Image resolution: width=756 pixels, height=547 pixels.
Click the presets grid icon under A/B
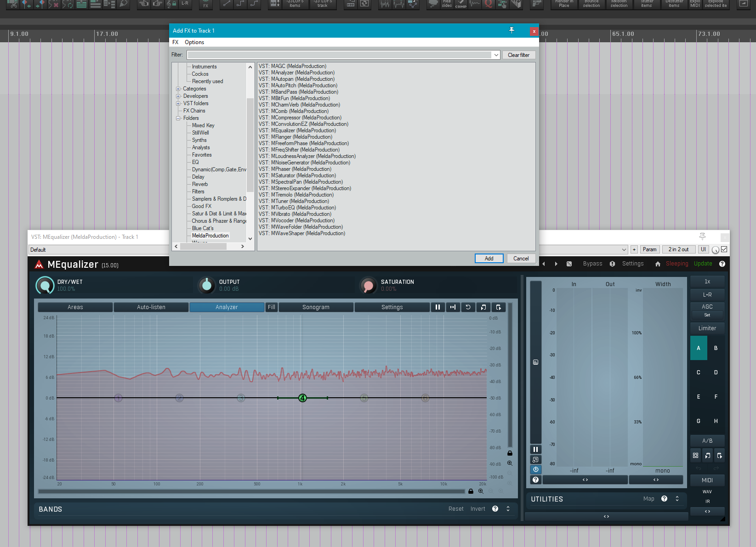695,456
